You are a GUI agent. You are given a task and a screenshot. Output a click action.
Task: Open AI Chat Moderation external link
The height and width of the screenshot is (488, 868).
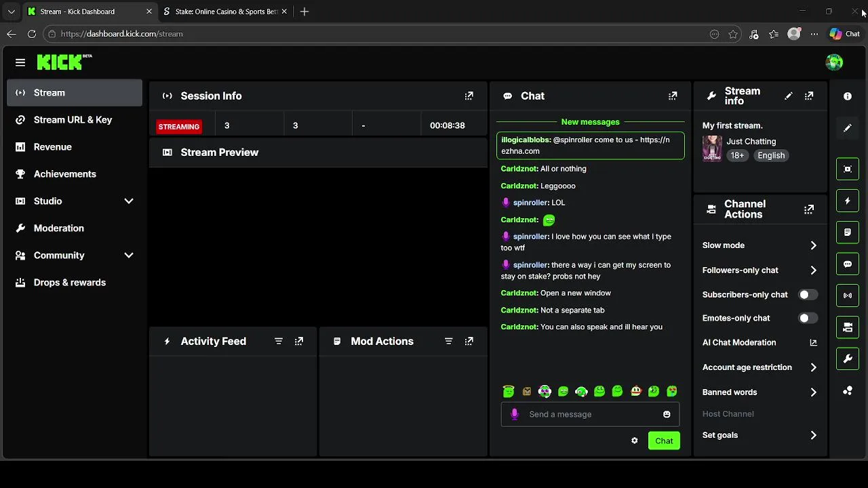pos(760,343)
